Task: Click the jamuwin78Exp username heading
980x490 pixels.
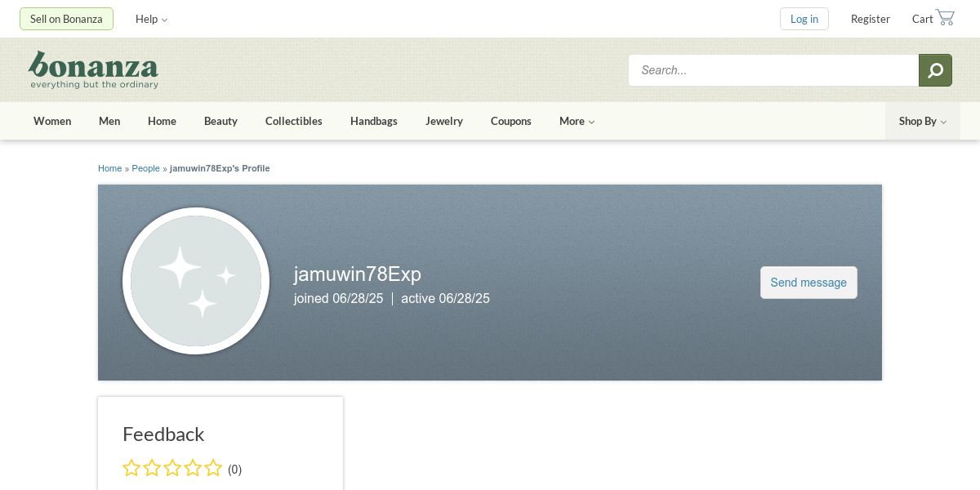Action: click(x=358, y=274)
